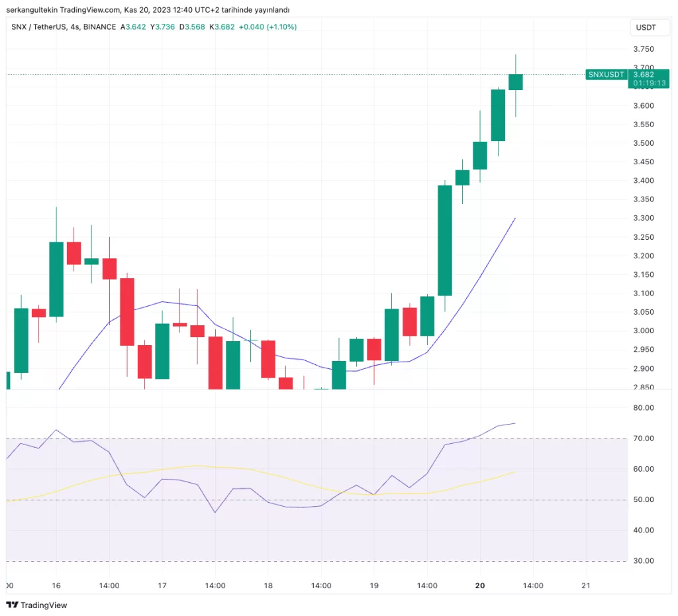The image size is (678, 616).
Task: Click the BINANCE exchange label in the header
Action: (x=99, y=27)
